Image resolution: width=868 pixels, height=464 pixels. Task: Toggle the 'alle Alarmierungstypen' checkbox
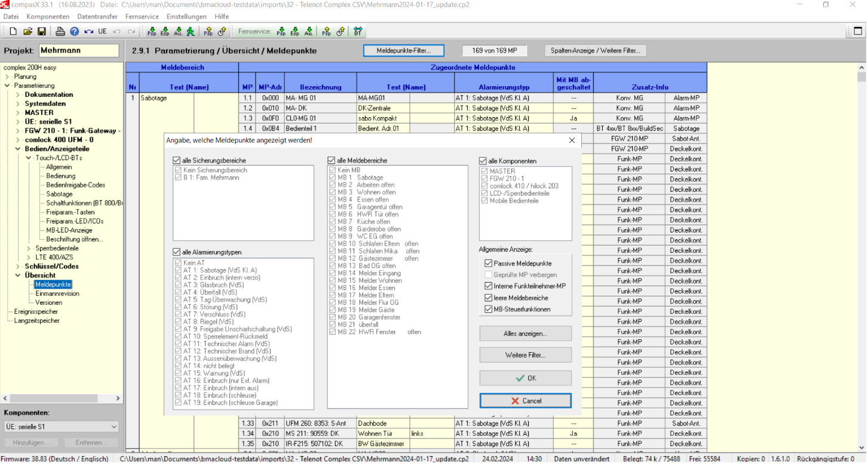176,252
